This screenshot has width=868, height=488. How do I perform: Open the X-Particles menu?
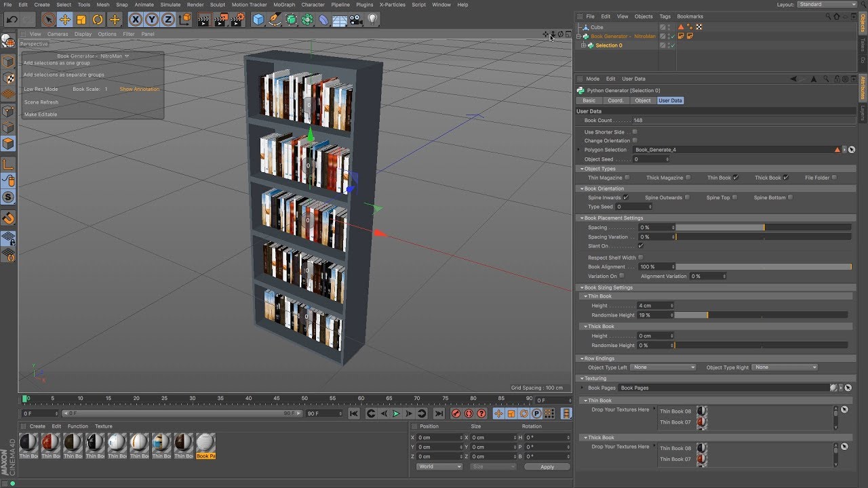point(392,5)
